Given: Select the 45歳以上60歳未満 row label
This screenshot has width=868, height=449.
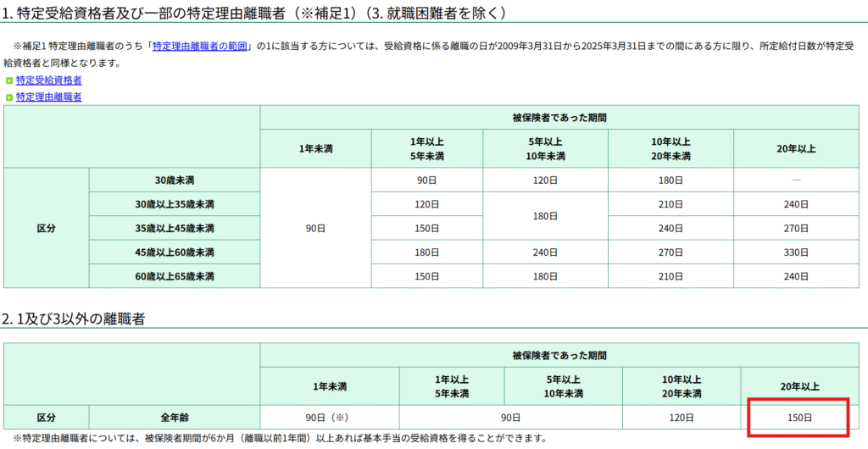Looking at the screenshot, I should pos(175,252).
